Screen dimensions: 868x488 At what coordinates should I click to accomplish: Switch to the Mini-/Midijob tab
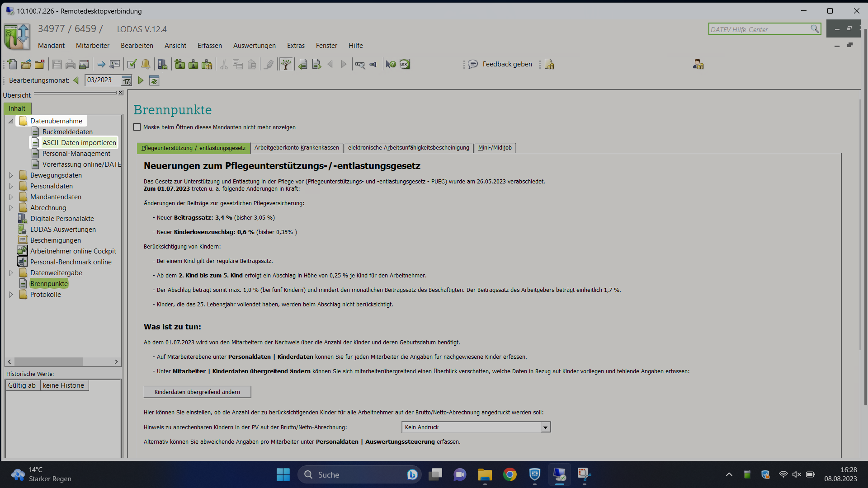tap(495, 148)
